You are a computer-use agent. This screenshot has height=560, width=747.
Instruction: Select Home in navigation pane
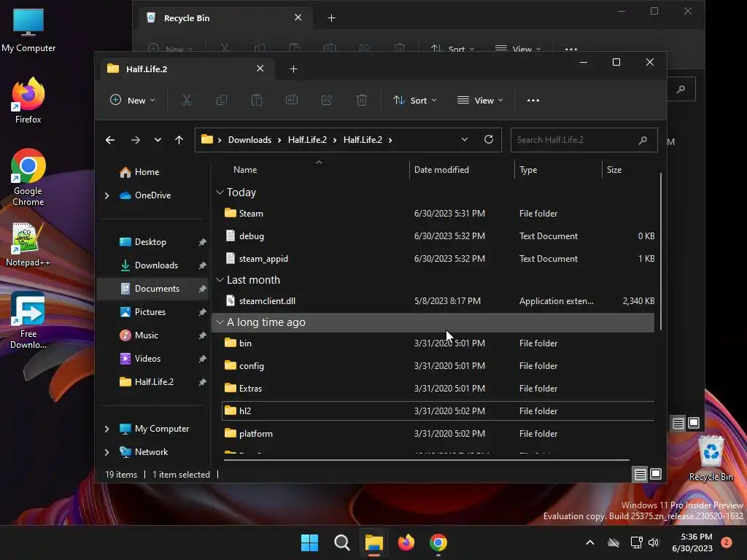(x=147, y=172)
